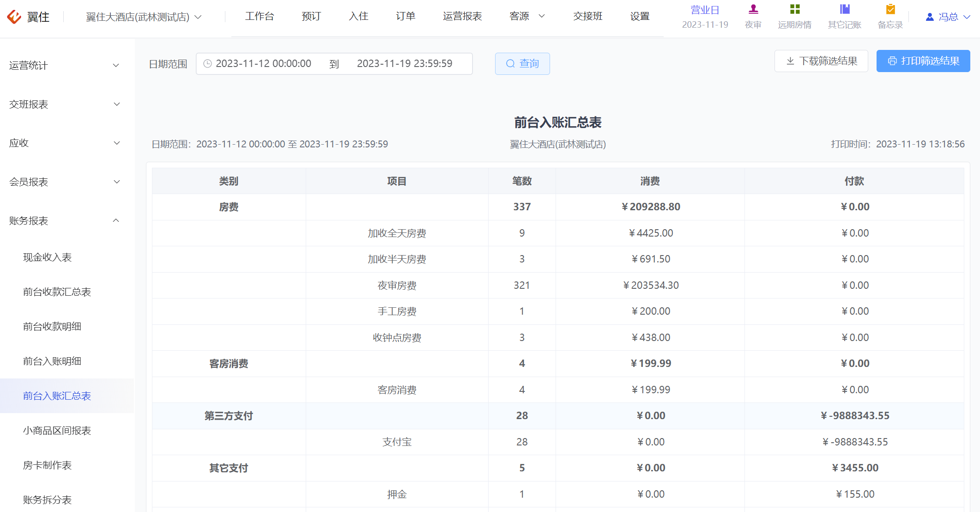Open 前台入账明细 report
This screenshot has height=512, width=980.
[x=67, y=361]
